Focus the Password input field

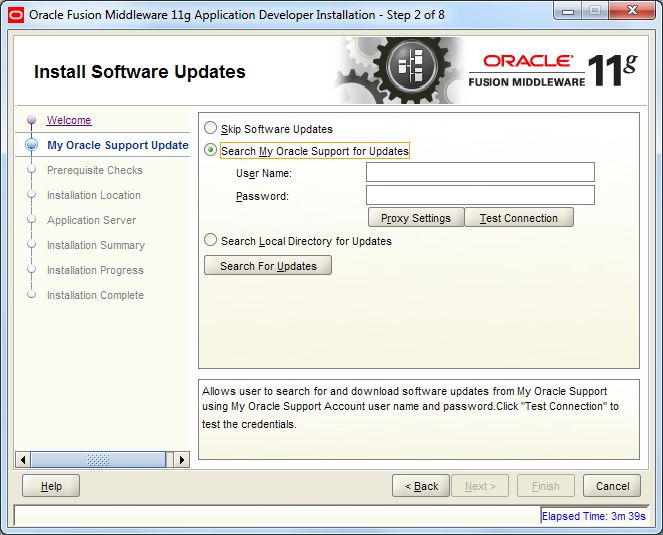click(x=480, y=195)
